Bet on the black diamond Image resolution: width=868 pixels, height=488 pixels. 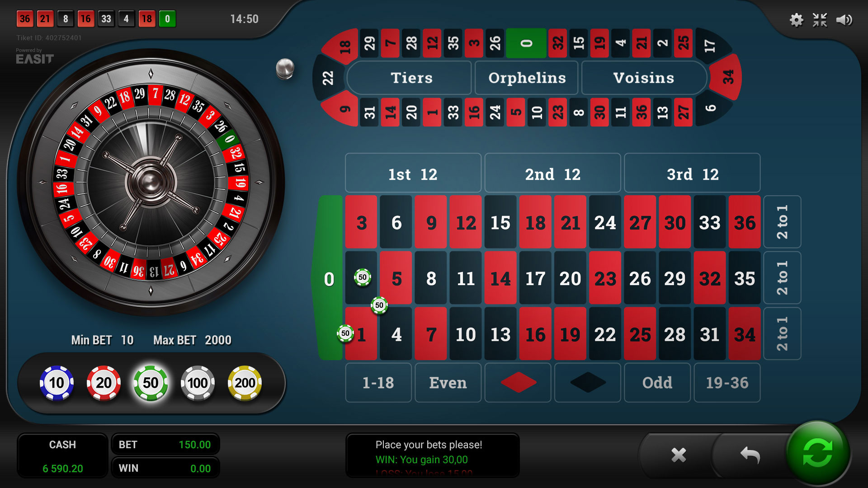coord(588,383)
